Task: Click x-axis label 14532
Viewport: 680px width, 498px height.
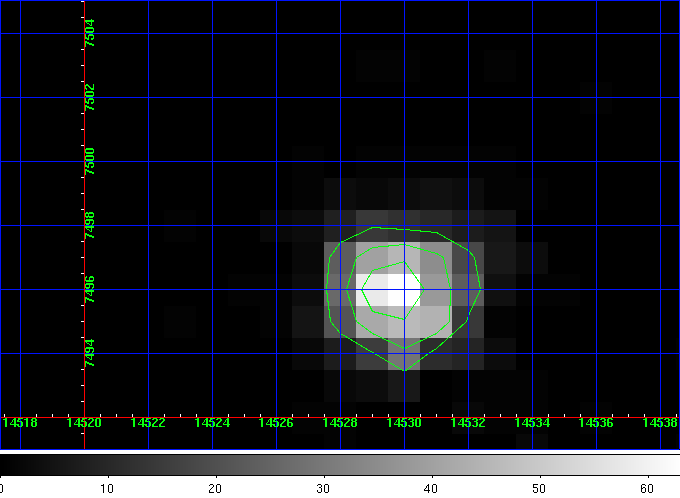Action: click(x=468, y=423)
